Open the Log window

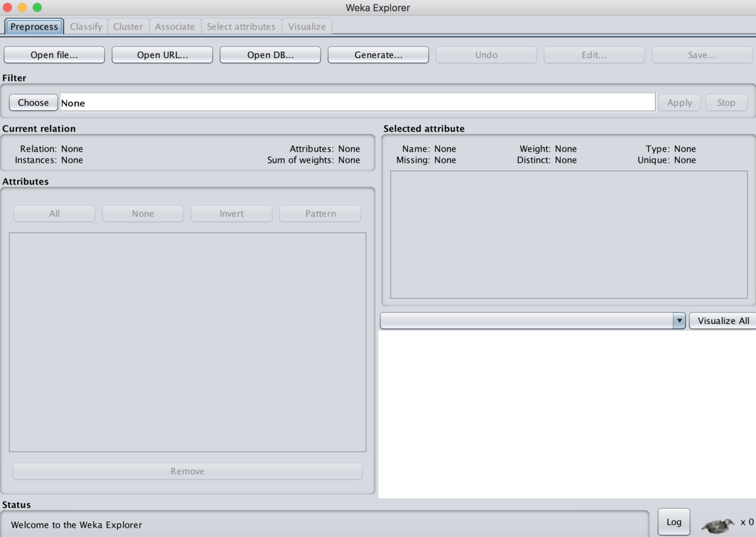click(x=674, y=522)
